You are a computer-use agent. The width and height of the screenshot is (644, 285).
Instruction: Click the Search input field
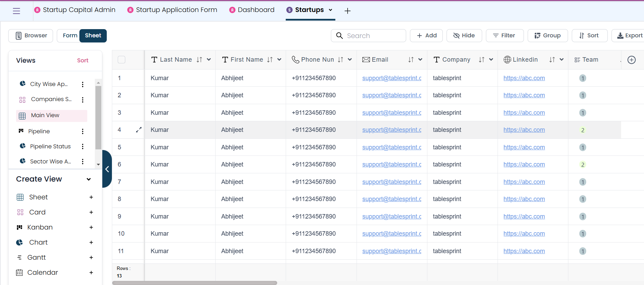point(368,36)
